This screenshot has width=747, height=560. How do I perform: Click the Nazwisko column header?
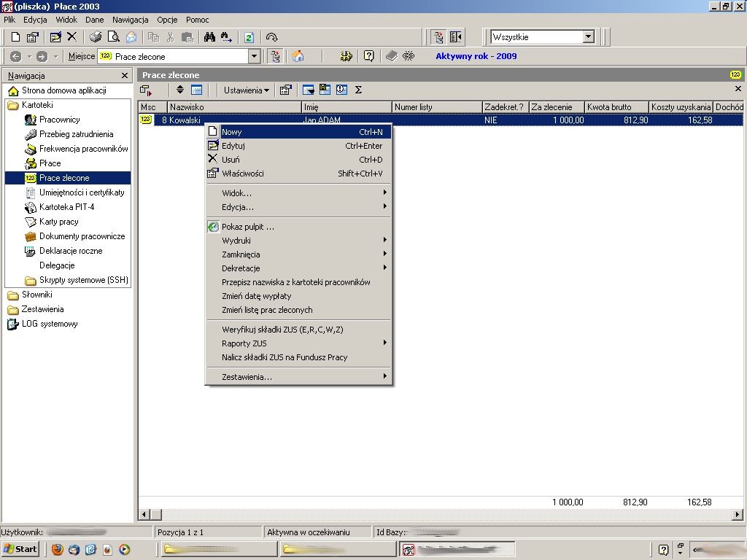(x=235, y=107)
